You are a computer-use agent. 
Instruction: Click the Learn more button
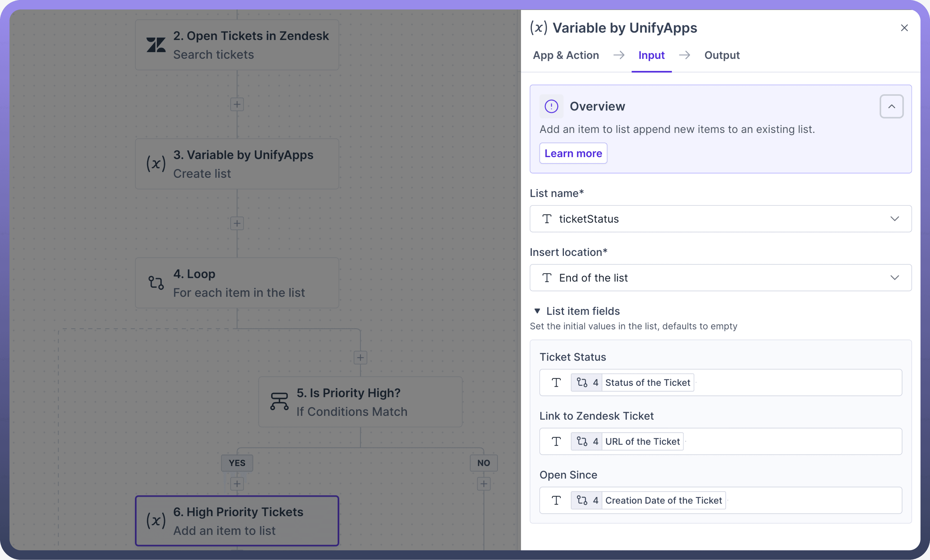pyautogui.click(x=573, y=154)
